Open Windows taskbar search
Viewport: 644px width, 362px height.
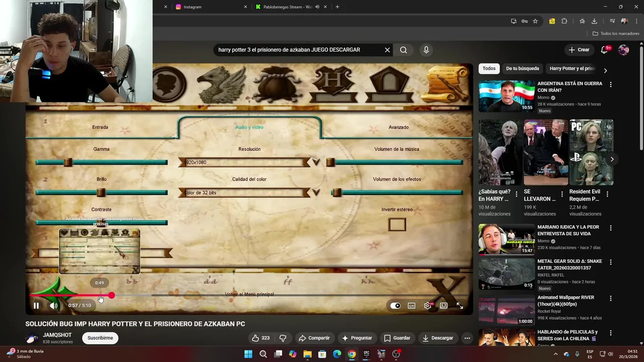tap(263, 354)
